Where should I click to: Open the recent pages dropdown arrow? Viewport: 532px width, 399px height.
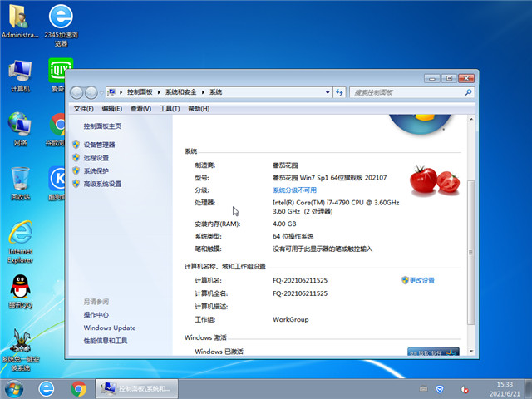point(101,92)
